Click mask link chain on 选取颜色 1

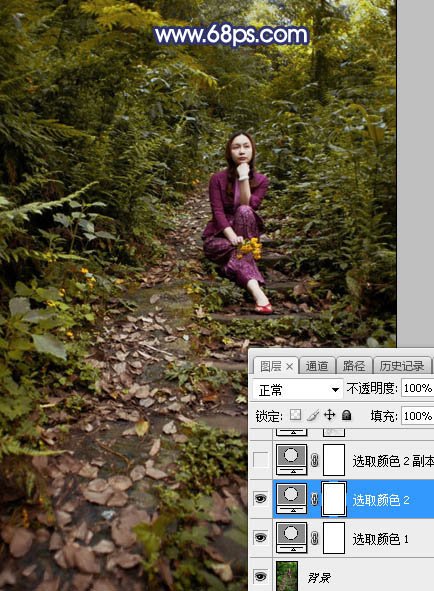tap(315, 538)
